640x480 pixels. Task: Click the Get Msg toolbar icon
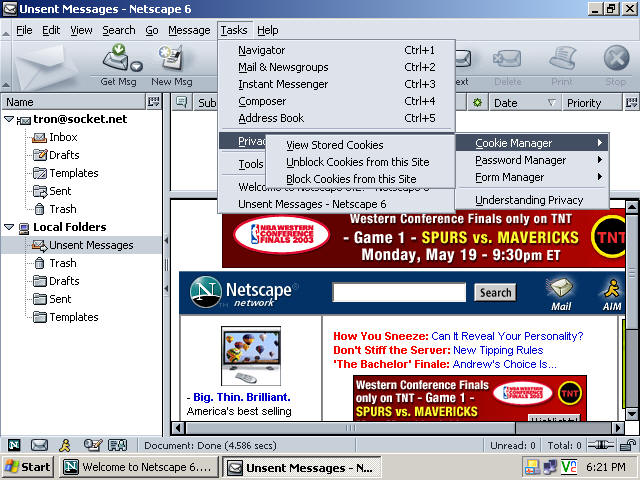click(121, 59)
